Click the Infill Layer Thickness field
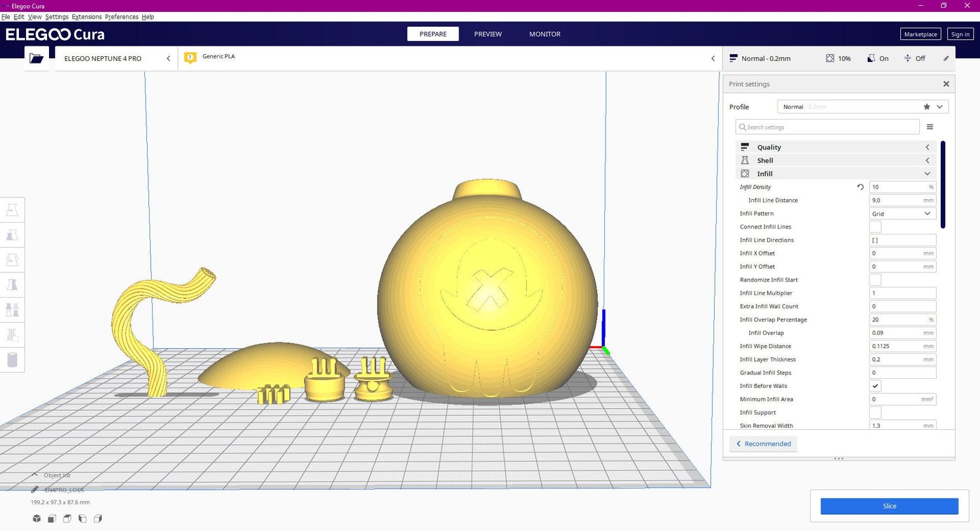The width and height of the screenshot is (980, 531). pyautogui.click(x=903, y=359)
